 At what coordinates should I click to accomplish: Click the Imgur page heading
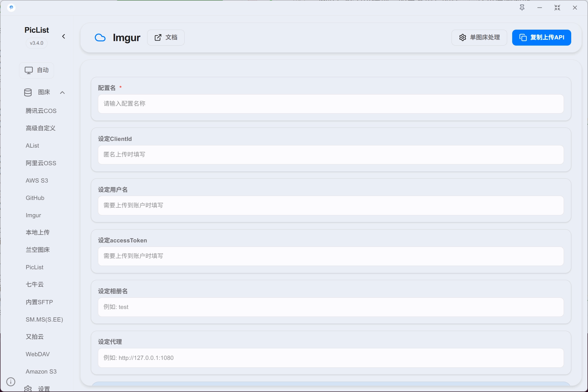(126, 37)
